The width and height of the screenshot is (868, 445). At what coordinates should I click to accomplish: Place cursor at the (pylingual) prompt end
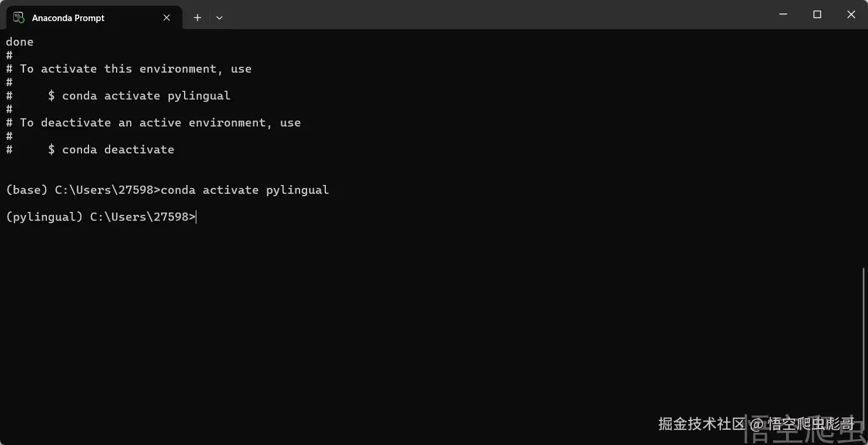(x=196, y=217)
